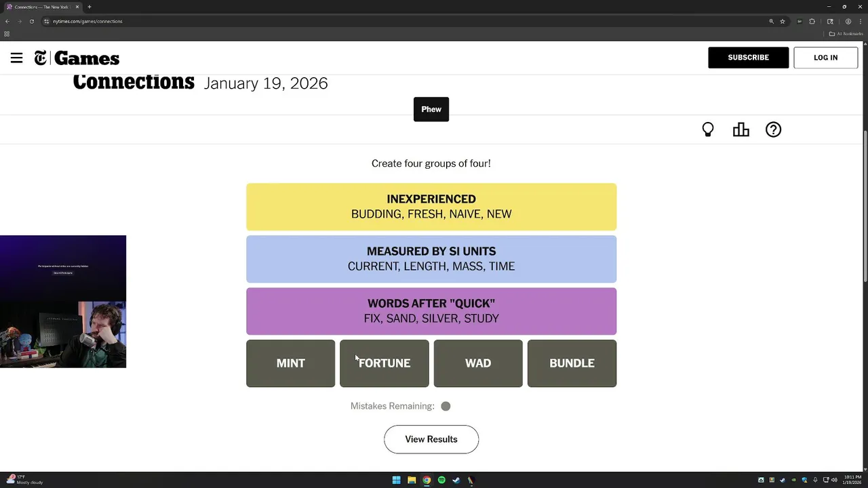This screenshot has height=488, width=868.
Task: Open the Chrome three-dot menu
Action: (x=860, y=21)
